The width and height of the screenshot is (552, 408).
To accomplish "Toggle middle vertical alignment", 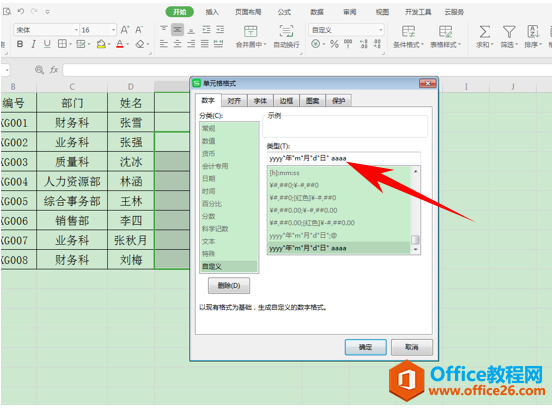I will (177, 30).
